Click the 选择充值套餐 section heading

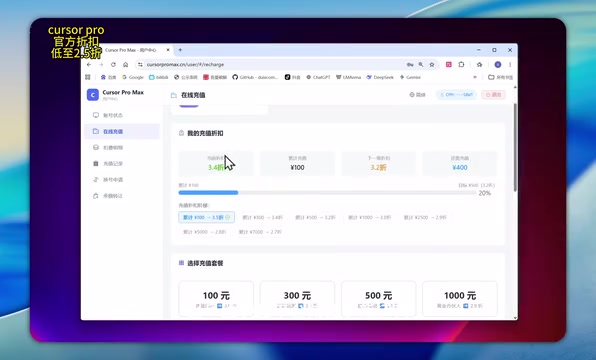(205, 263)
